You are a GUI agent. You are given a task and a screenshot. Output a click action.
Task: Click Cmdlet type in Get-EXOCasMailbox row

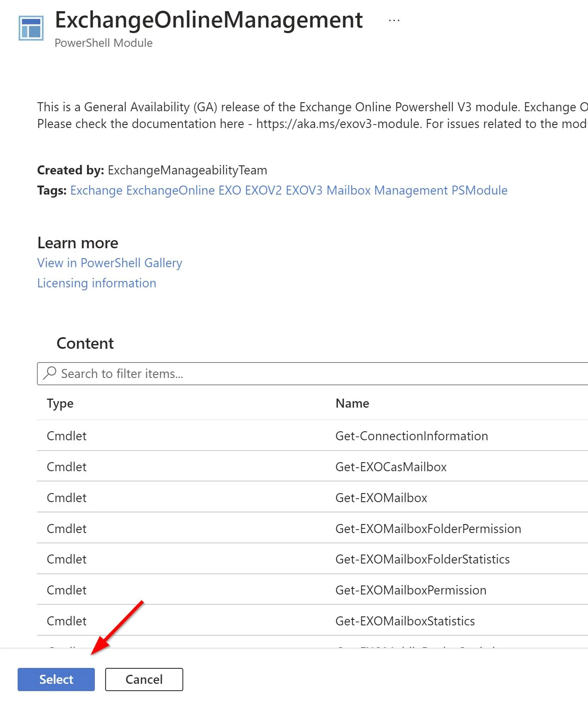(x=67, y=467)
